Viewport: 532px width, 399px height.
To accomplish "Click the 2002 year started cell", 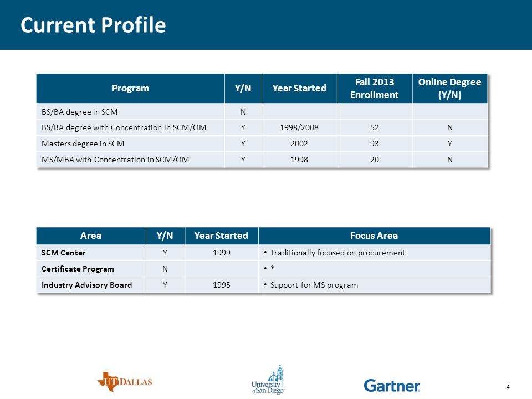I will point(299,144).
